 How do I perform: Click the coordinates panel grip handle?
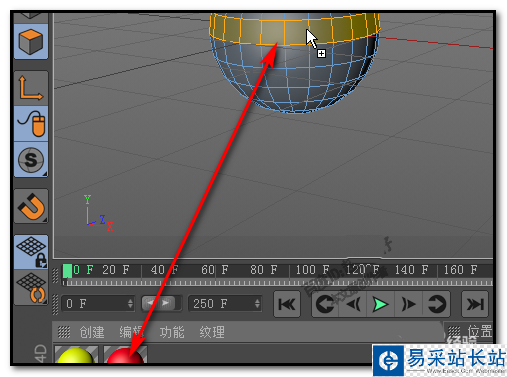[454, 332]
